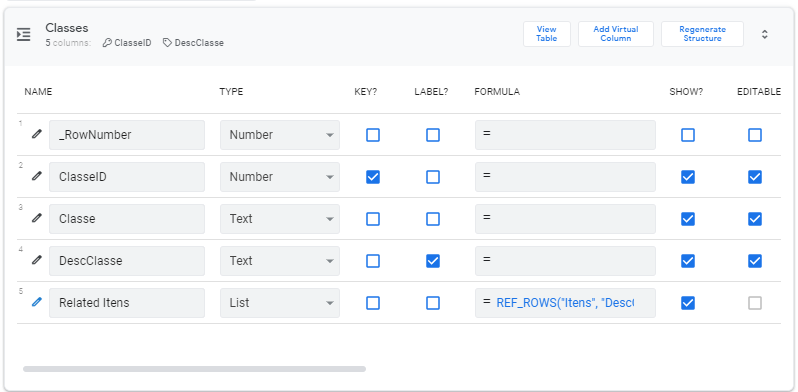Image resolution: width=798 pixels, height=392 pixels.
Task: Click the LABEL? column header
Action: click(431, 92)
